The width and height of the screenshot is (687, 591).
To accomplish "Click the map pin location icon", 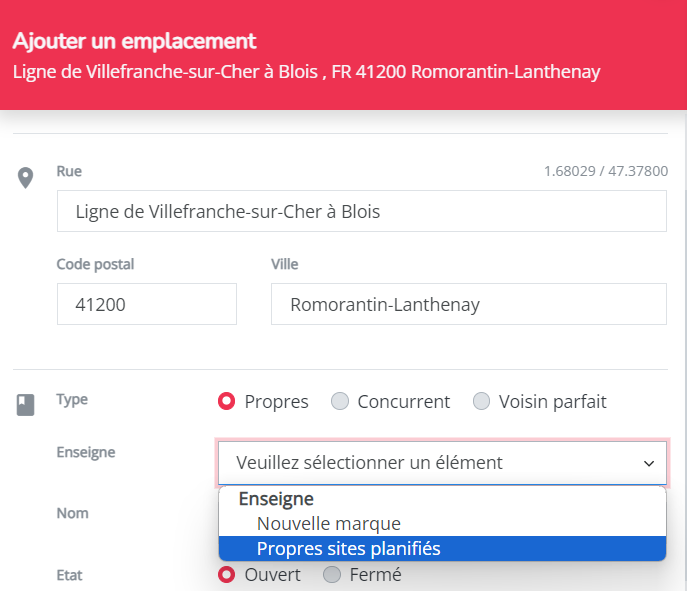I will (25, 178).
